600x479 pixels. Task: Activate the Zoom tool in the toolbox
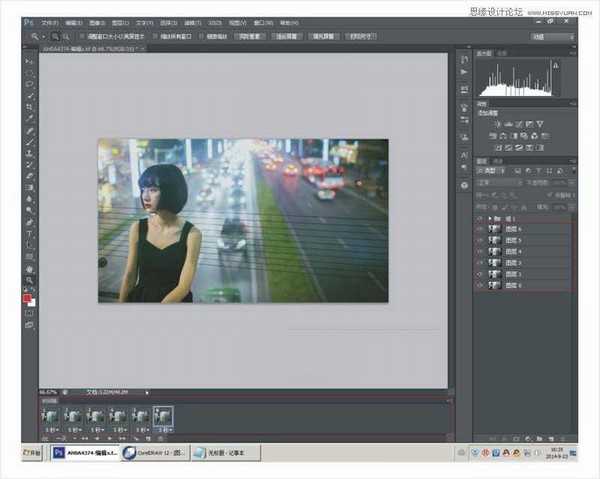click(x=28, y=281)
